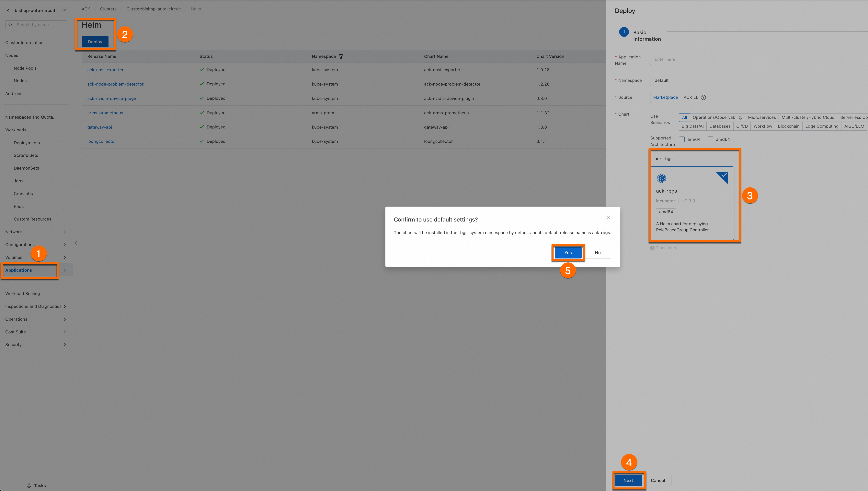868x491 pixels.
Task: Click the back arrow beside bishop-auto-circuit
Action: click(x=8, y=10)
